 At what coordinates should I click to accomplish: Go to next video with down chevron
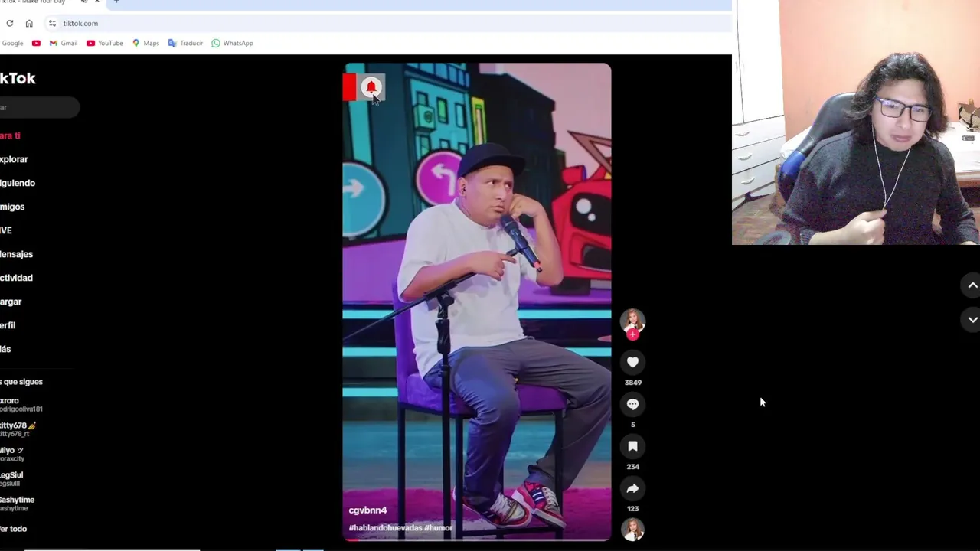click(x=972, y=320)
